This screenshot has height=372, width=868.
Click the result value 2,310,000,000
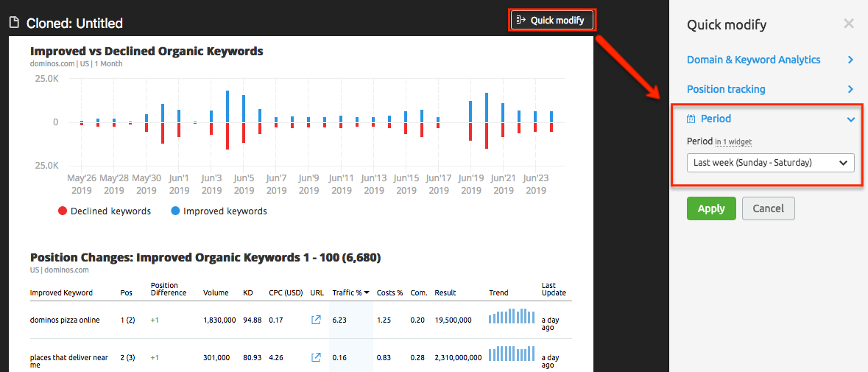coord(457,357)
